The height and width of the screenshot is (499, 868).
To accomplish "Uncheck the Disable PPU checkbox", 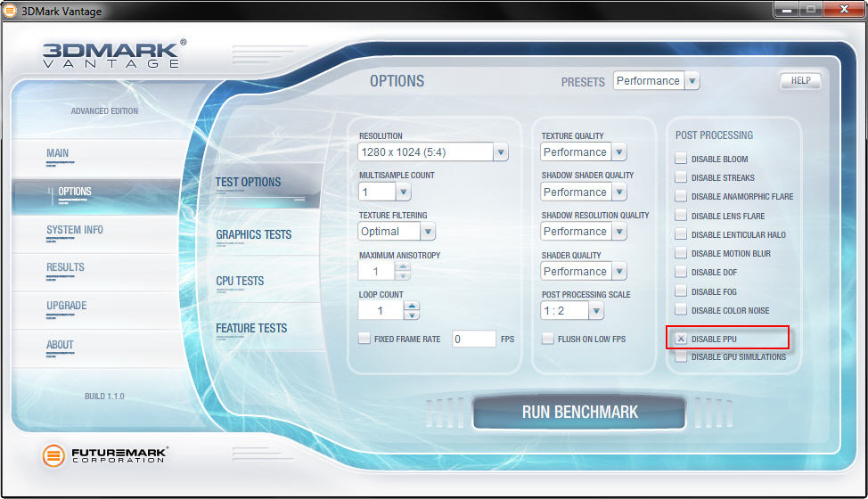I will (681, 339).
